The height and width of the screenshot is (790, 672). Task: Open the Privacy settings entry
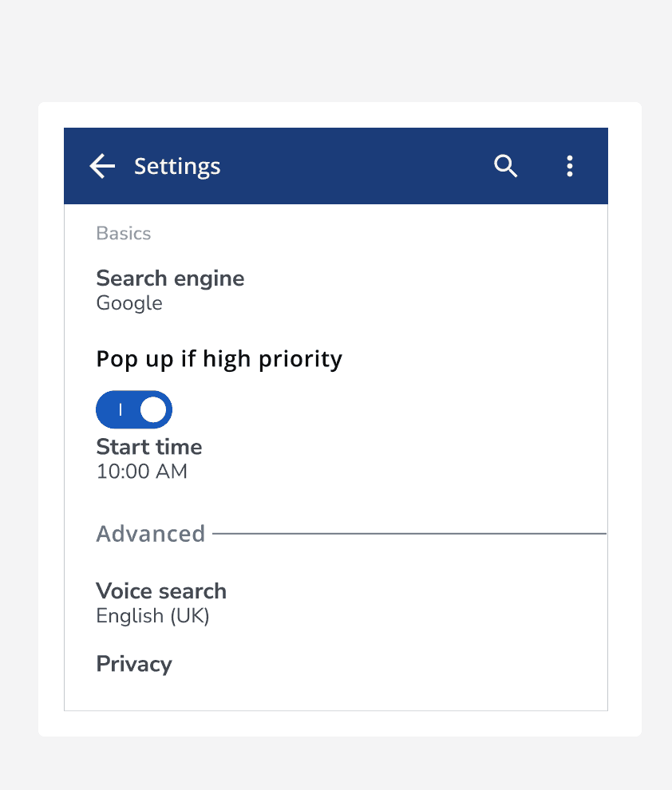(134, 664)
